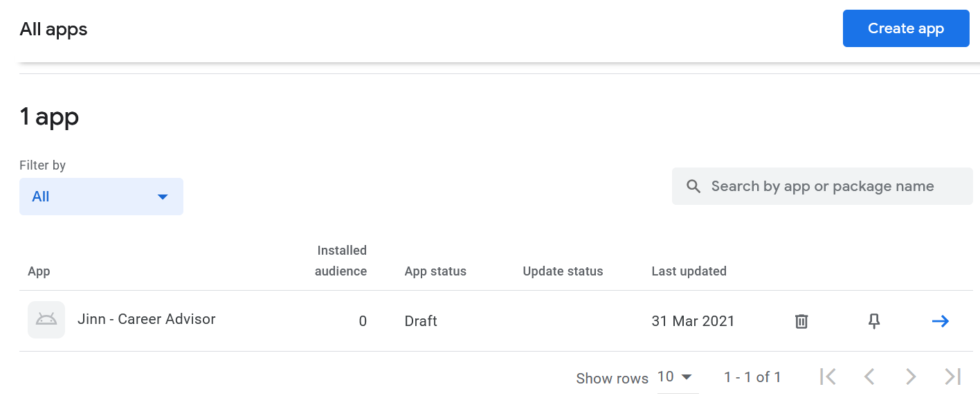Open Jinn - Career Advisor app name
This screenshot has width=980, height=416.
click(146, 319)
